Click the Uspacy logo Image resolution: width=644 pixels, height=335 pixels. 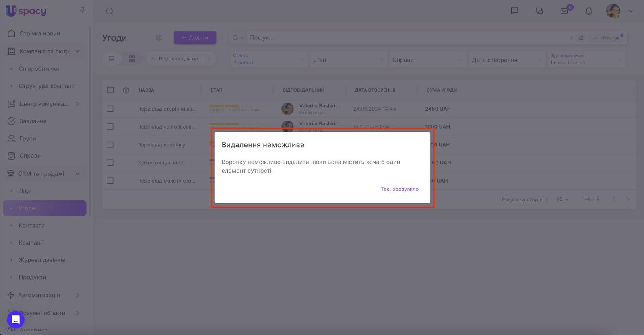(x=26, y=11)
